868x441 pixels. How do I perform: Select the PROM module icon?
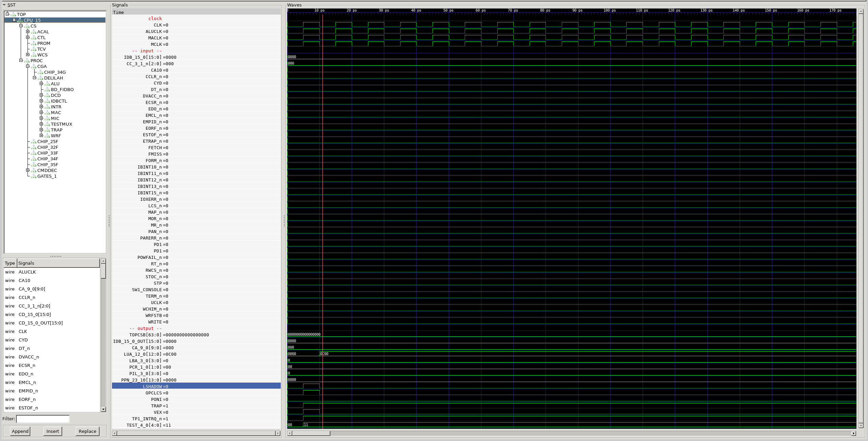coord(34,43)
